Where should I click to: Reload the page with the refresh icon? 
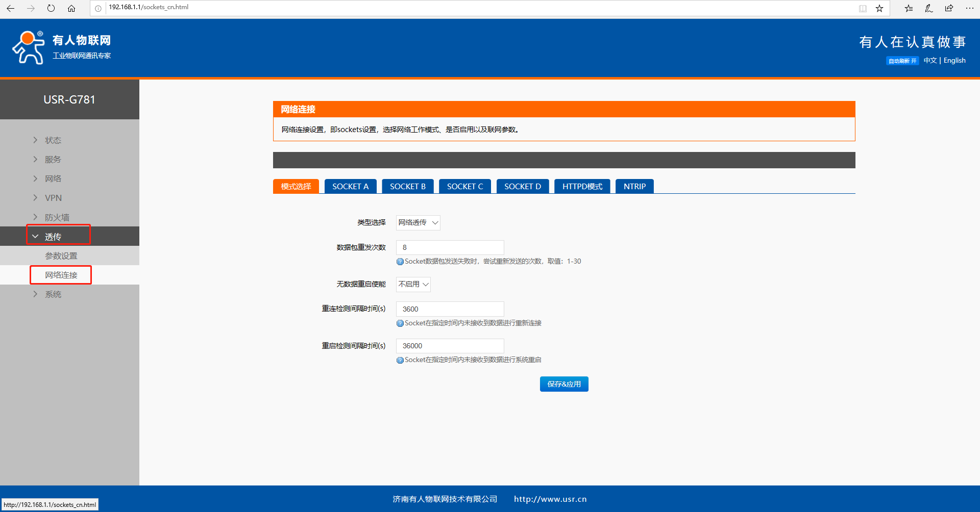[x=51, y=8]
